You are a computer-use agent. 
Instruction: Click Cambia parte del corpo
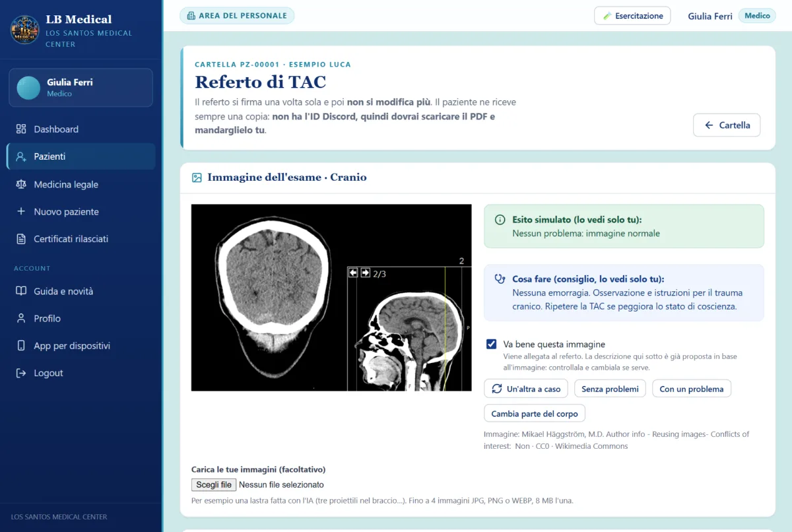point(535,414)
